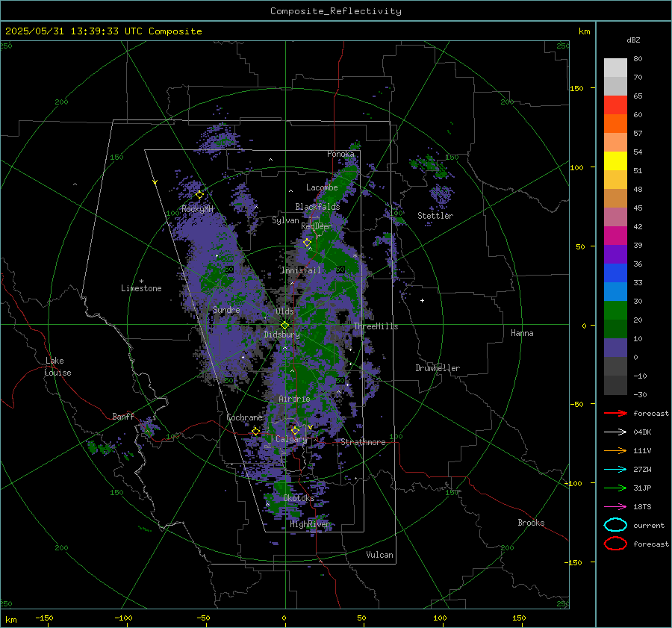Click the cyan 'current' ellipse icon
The height and width of the screenshot is (628, 672).
[x=615, y=525]
